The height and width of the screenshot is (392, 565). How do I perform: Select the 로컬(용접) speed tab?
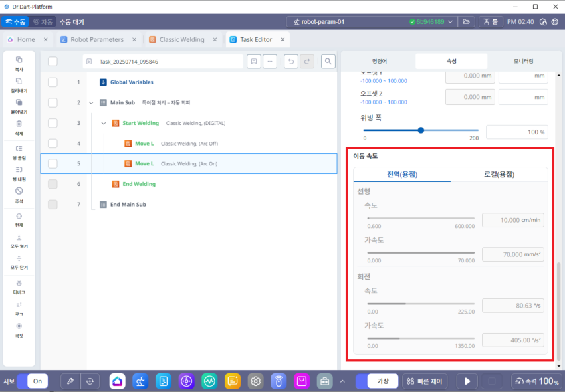click(x=499, y=175)
